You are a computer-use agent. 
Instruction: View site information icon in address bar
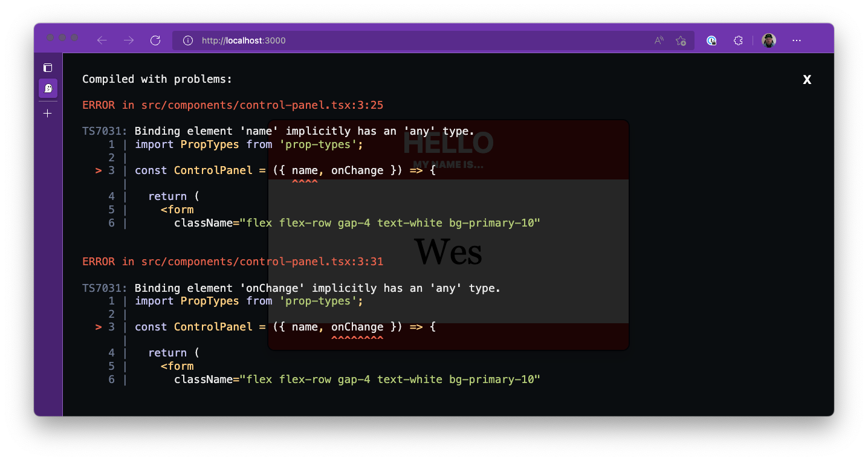coord(188,40)
